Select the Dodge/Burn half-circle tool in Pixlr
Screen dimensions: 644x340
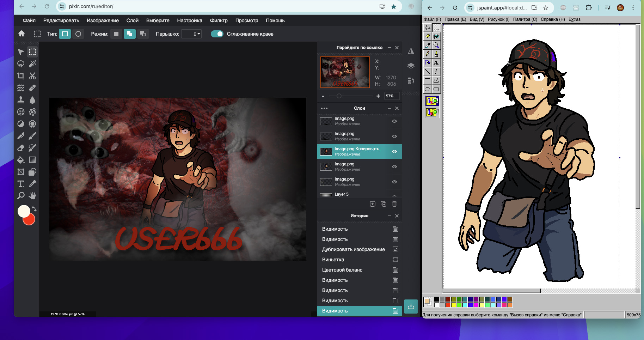(21, 124)
